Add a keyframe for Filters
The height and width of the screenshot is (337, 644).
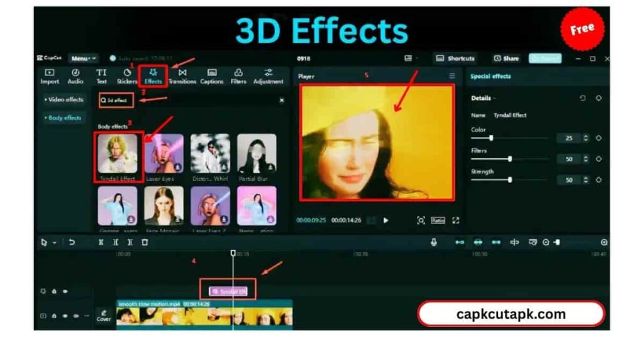point(599,159)
